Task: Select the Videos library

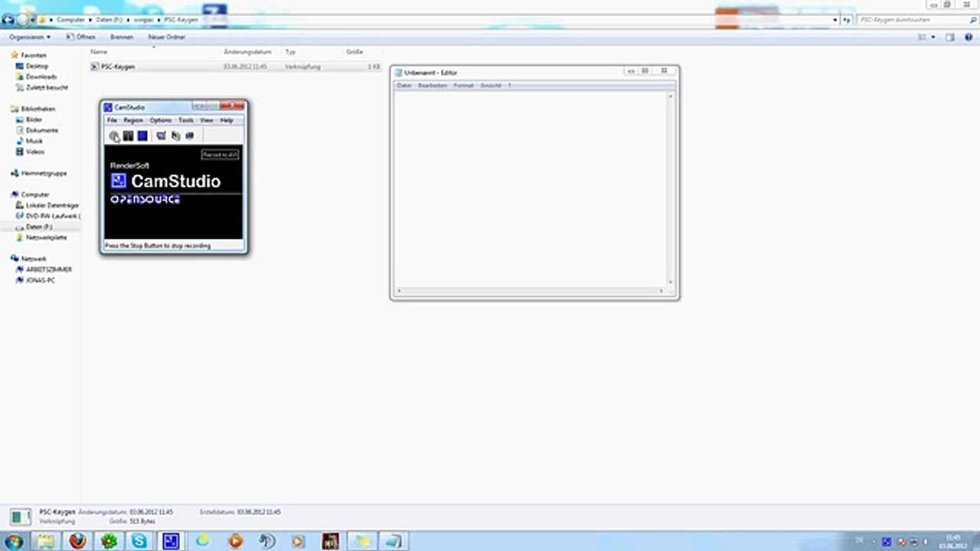Action: click(x=30, y=152)
